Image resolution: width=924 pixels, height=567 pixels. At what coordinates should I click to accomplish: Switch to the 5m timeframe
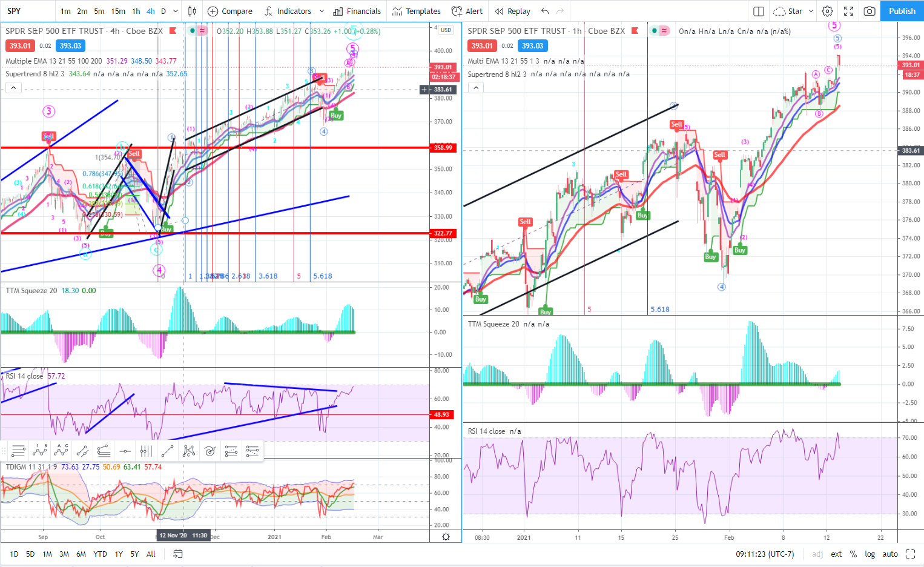[99, 11]
